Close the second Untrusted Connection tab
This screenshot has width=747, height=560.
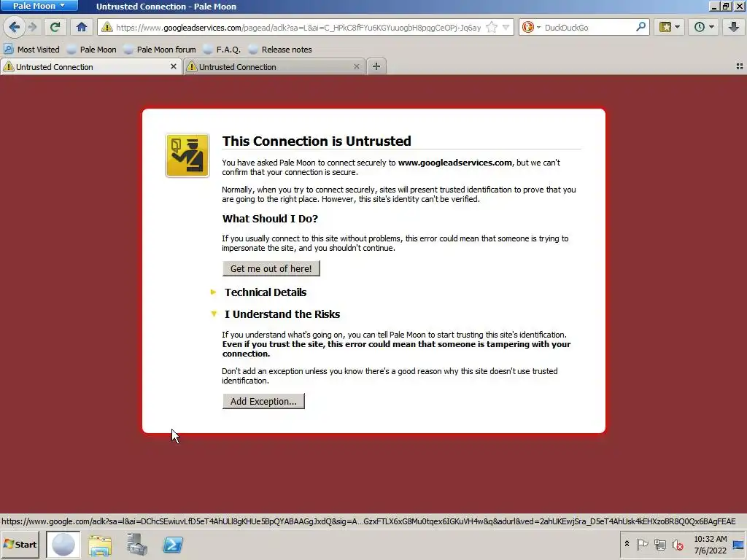[x=356, y=66]
